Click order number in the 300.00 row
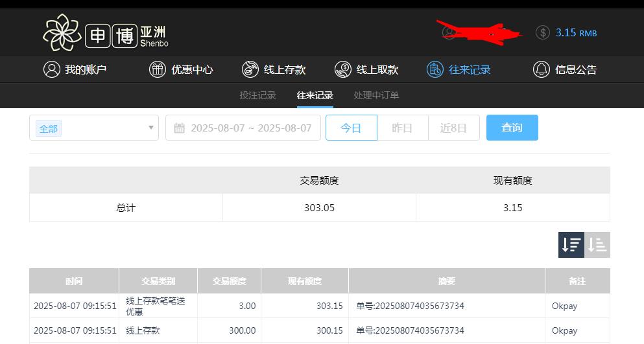Screen dimensions: 644x344 click(x=410, y=330)
